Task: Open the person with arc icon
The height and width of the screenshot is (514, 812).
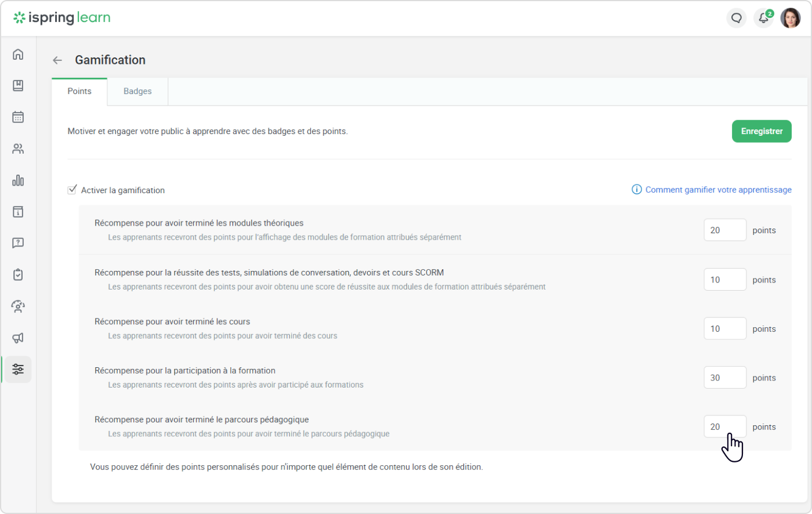Action: click(x=18, y=306)
